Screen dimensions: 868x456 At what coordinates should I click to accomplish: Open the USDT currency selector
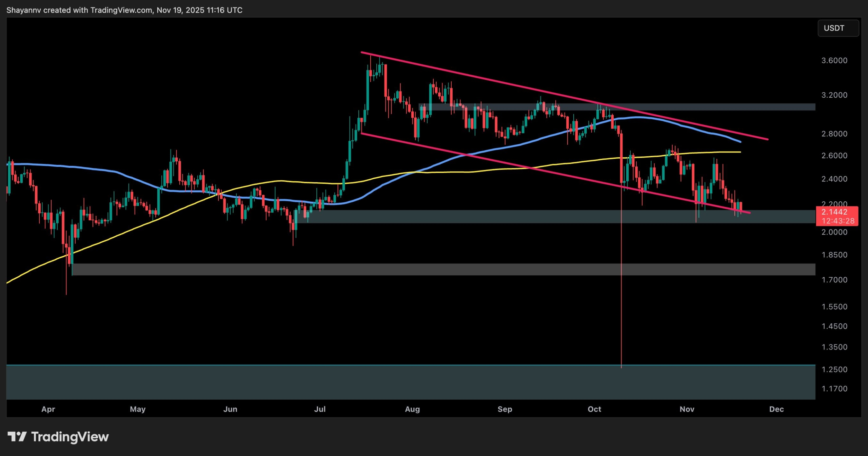pos(838,28)
